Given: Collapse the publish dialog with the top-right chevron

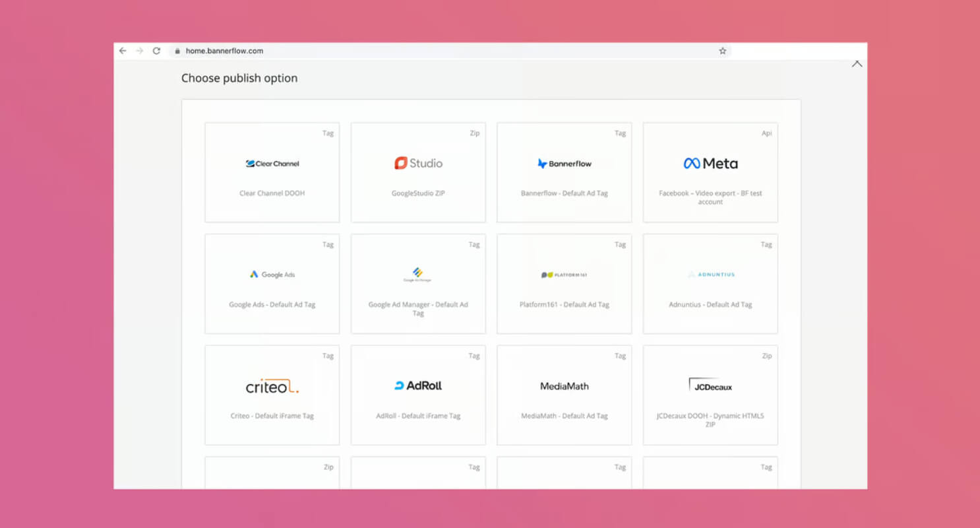Looking at the screenshot, I should (857, 63).
